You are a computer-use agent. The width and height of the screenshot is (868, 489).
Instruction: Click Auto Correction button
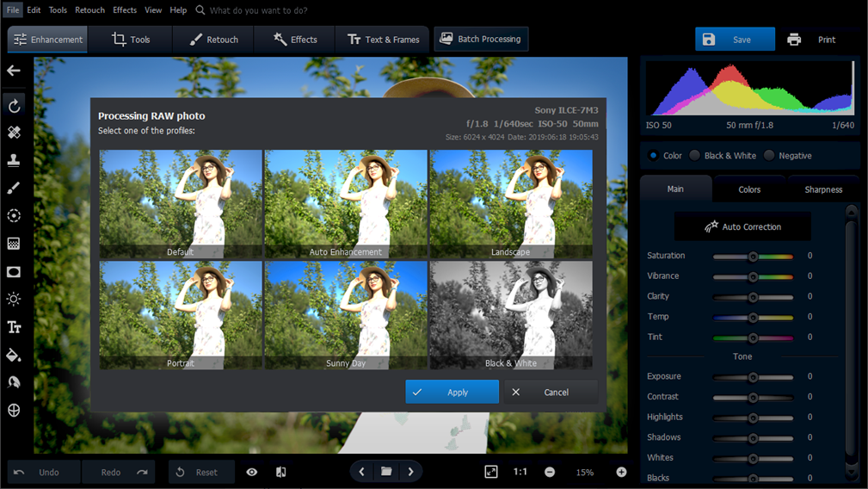point(742,226)
